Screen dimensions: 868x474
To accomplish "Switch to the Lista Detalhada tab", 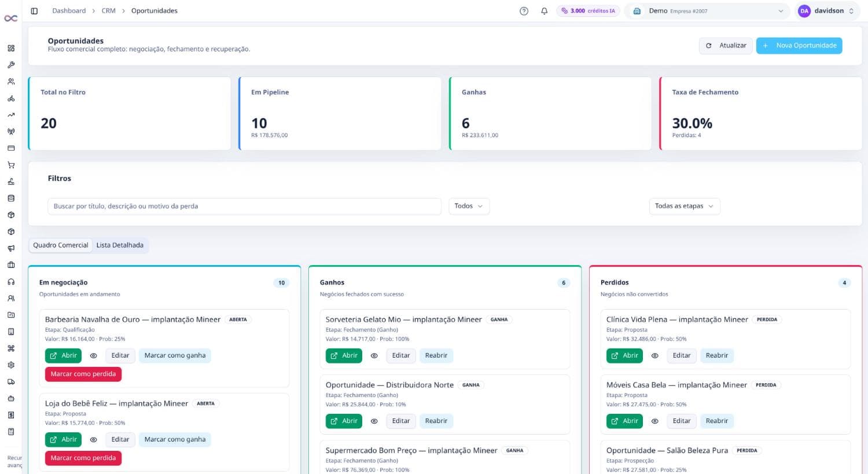I will click(120, 245).
